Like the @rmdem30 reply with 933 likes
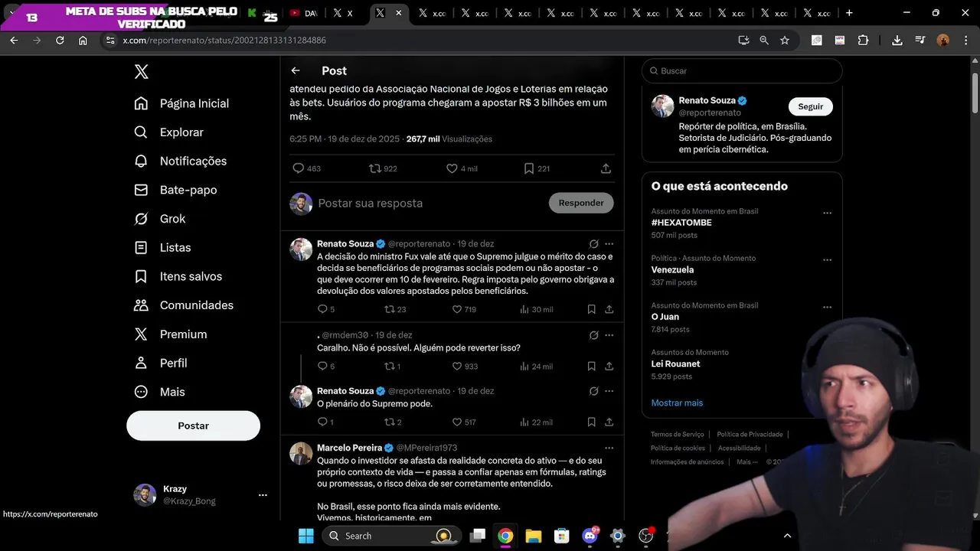 (464, 366)
